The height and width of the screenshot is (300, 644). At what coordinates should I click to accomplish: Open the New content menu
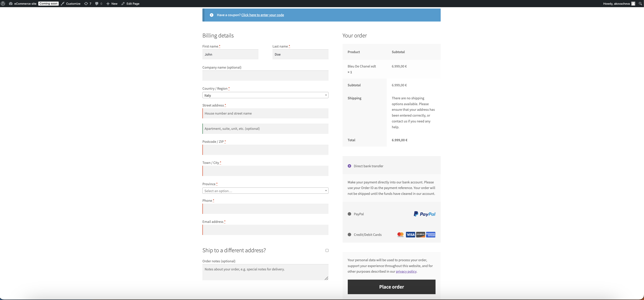coord(112,4)
